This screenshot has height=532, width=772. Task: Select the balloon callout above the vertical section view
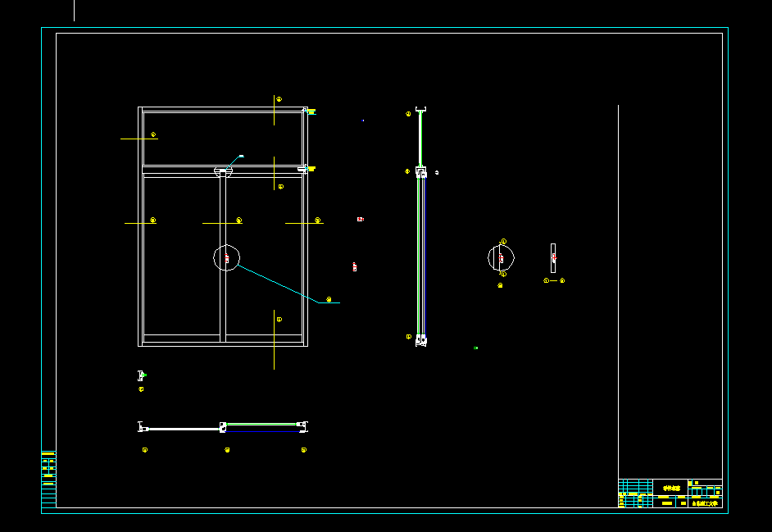point(406,114)
